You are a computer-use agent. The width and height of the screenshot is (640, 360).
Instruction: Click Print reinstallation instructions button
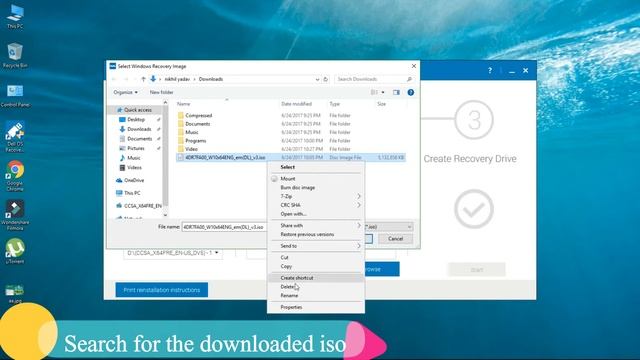pos(162,290)
